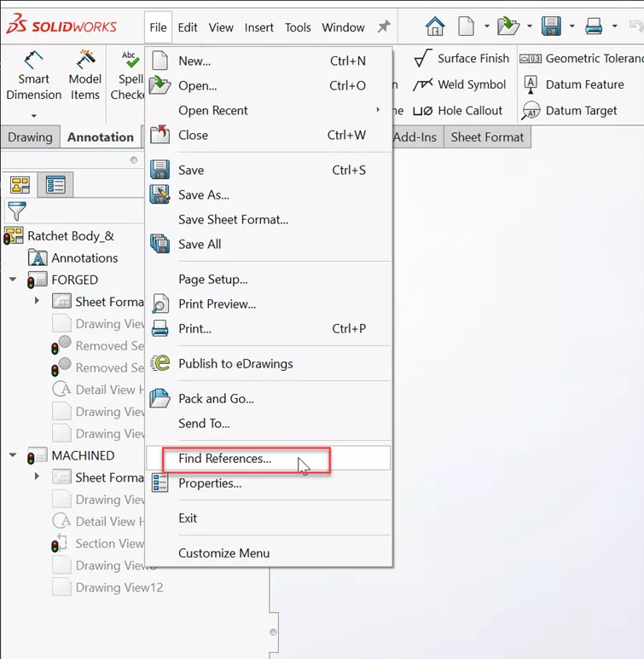This screenshot has height=659, width=644.
Task: Insert a Weld Symbol annotation
Action: 460,84
